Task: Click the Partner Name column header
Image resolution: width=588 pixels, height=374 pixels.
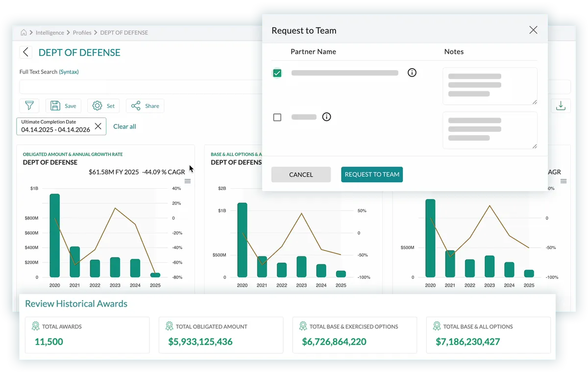Action: point(313,51)
